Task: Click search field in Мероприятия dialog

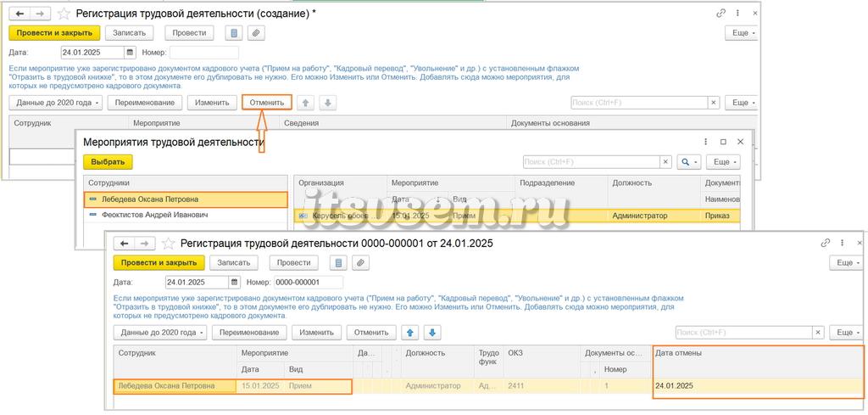Action: coord(591,162)
